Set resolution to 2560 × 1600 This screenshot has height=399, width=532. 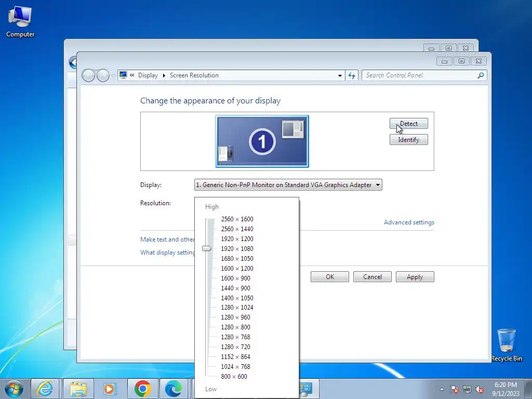click(237, 219)
